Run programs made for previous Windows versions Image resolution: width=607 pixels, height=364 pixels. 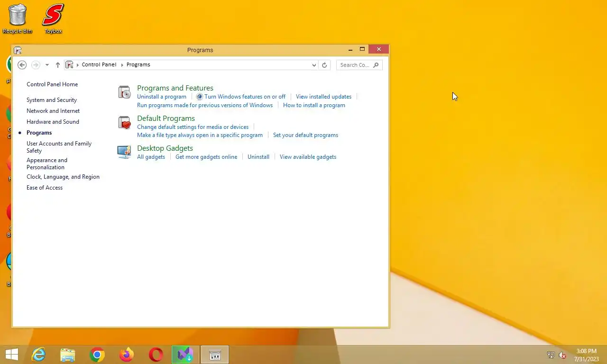click(205, 105)
